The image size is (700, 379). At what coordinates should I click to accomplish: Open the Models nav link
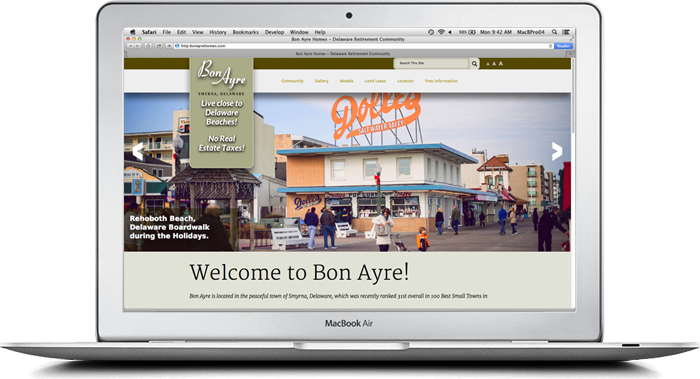coord(346,81)
